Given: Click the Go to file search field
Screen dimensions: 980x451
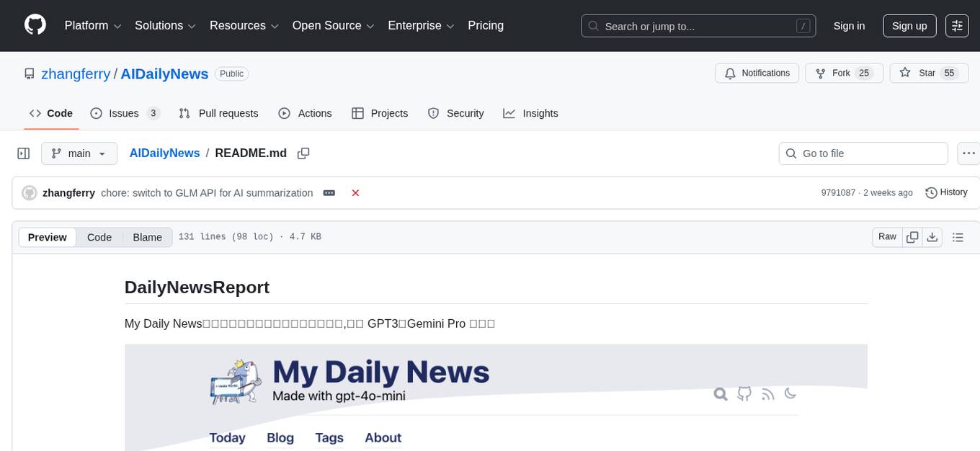Looking at the screenshot, I should pyautogui.click(x=863, y=153).
